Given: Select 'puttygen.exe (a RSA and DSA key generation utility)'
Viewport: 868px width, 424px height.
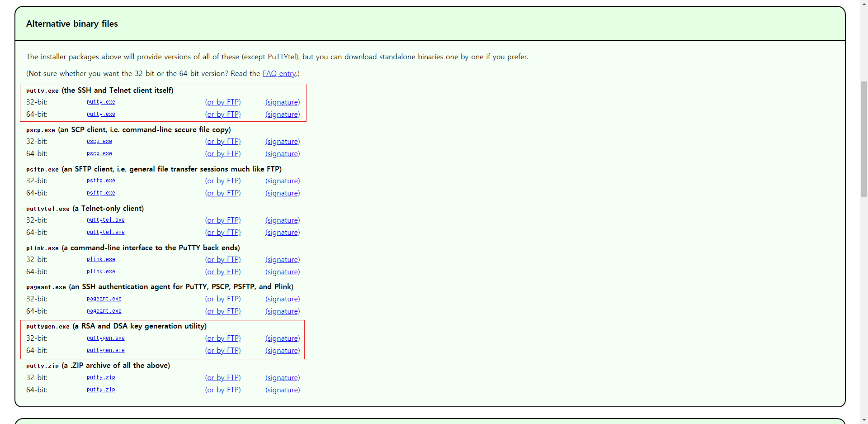Looking at the screenshot, I should pyautogui.click(x=116, y=326).
